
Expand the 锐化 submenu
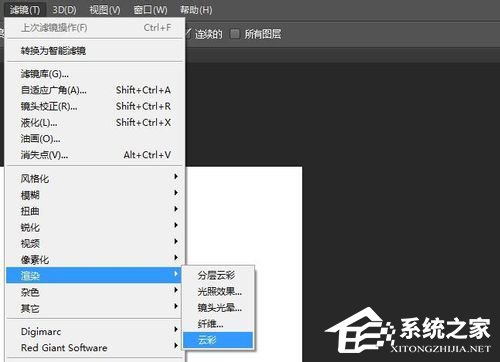[x=95, y=227]
